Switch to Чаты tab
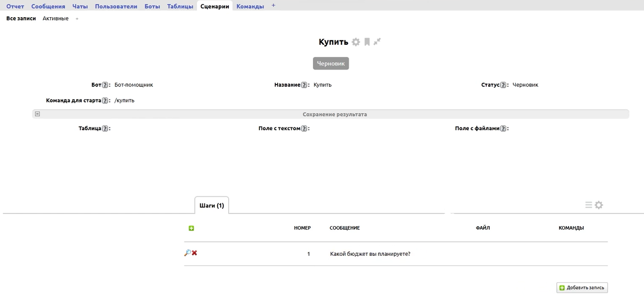Screen dimensions: 644x308 80,6
